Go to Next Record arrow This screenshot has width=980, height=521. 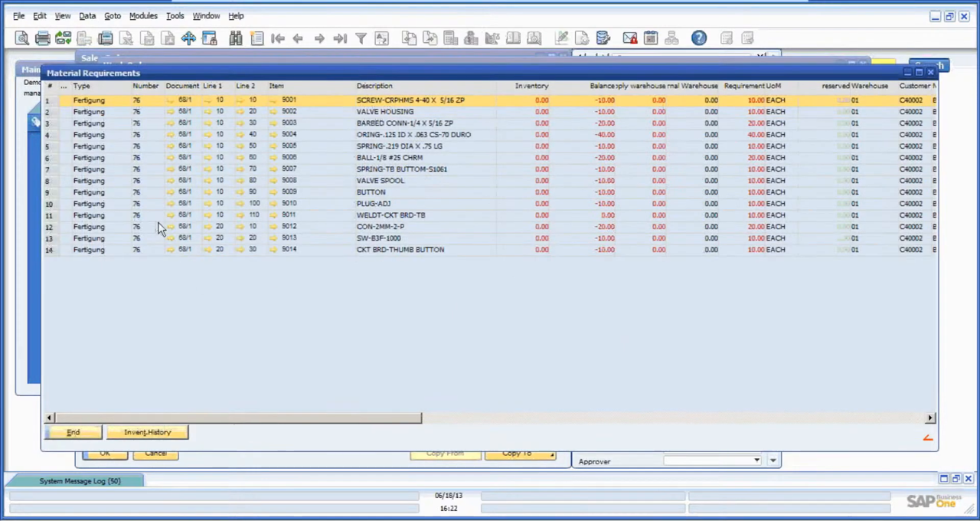tap(319, 38)
